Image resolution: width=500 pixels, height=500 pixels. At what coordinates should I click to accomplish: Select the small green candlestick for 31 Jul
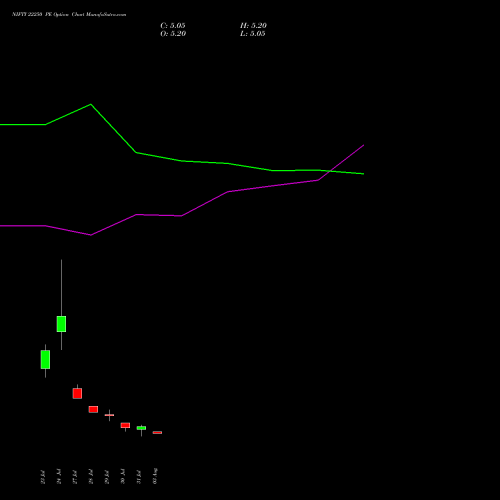[141, 428]
